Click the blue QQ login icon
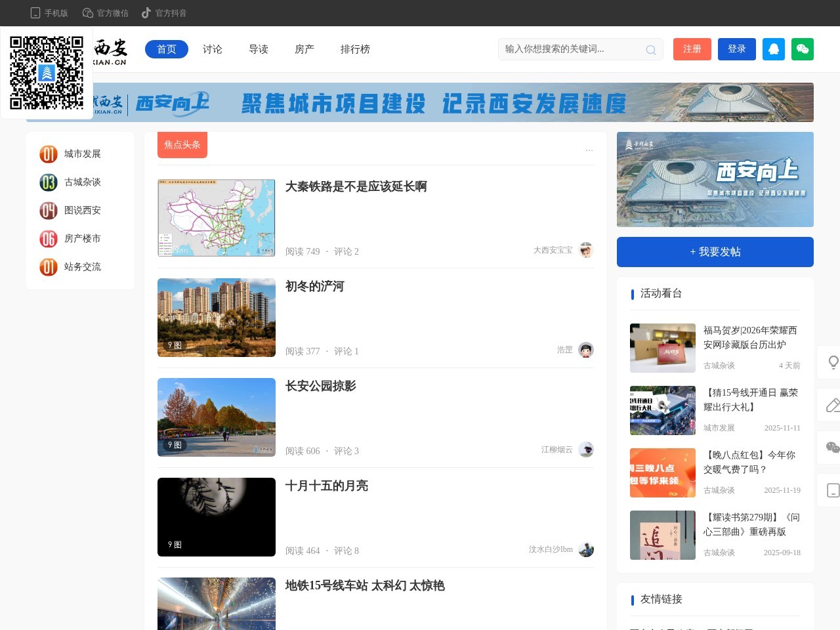Screen dimensions: 840x630 (773, 49)
